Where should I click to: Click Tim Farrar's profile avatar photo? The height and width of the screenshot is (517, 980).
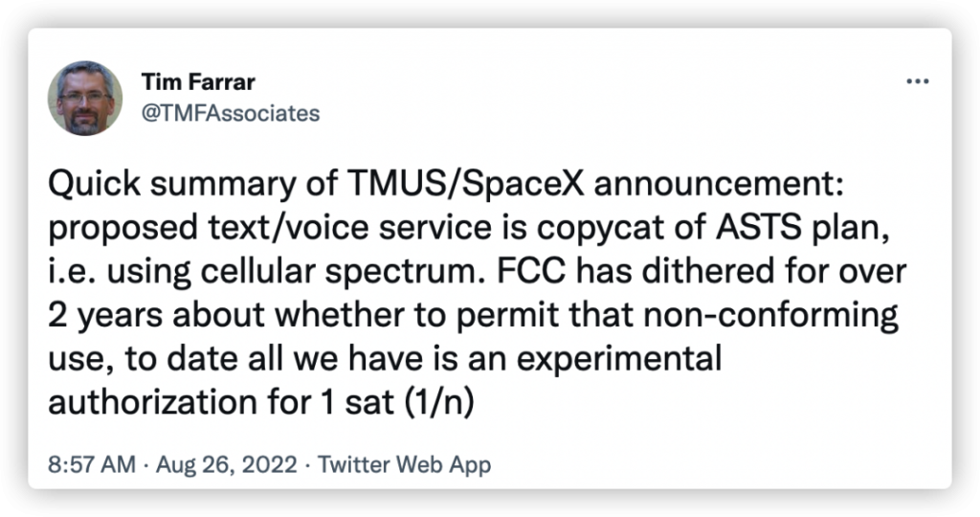[85, 98]
